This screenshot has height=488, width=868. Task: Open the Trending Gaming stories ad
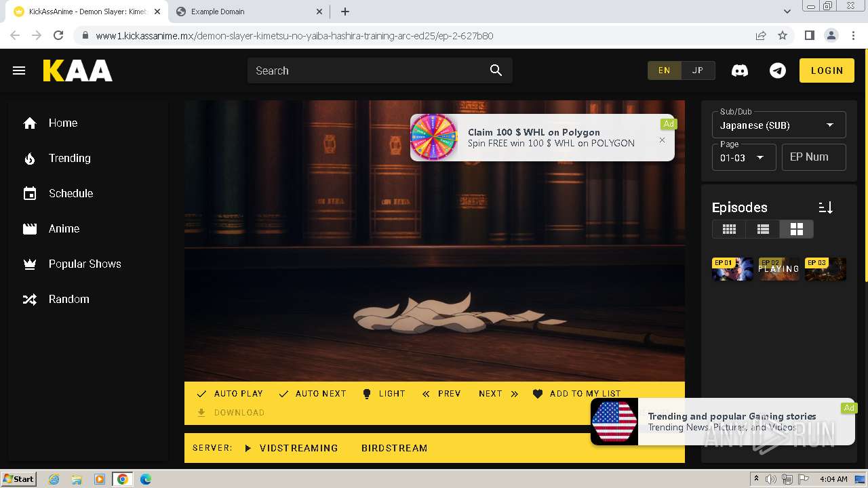tap(723, 422)
